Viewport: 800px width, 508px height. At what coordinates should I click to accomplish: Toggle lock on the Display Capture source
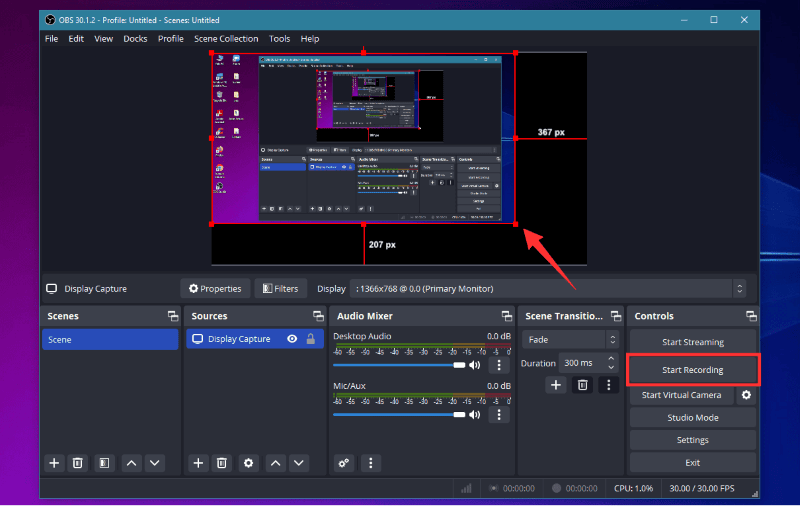(x=310, y=339)
